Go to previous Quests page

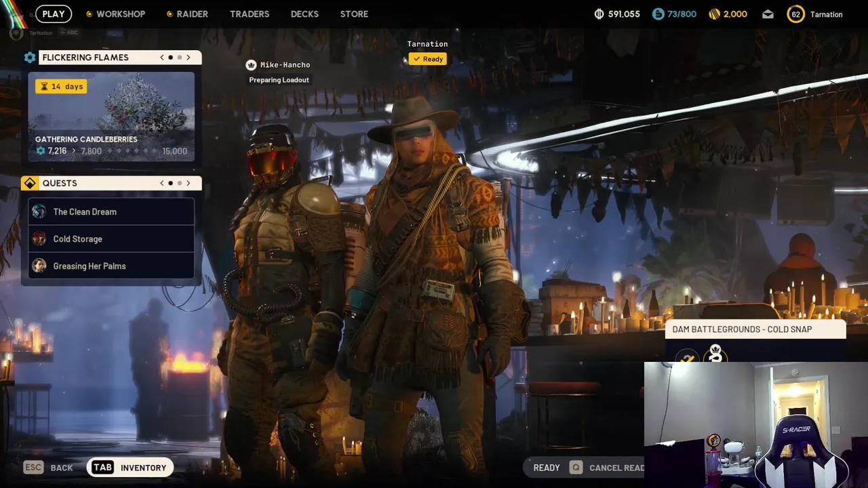point(161,183)
